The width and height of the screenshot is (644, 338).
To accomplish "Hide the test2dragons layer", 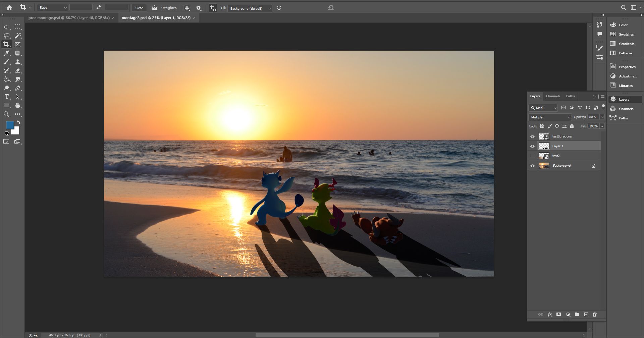I will pos(532,136).
